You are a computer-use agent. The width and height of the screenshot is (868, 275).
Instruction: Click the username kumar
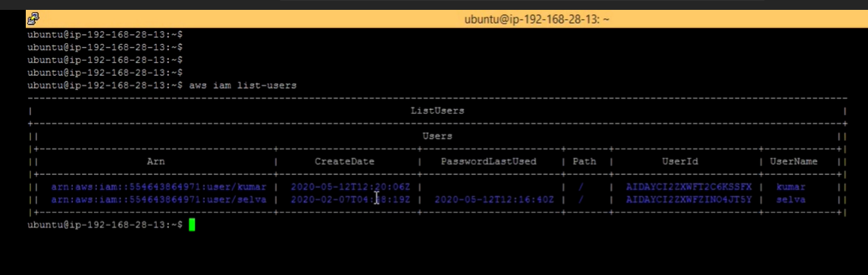(x=791, y=187)
